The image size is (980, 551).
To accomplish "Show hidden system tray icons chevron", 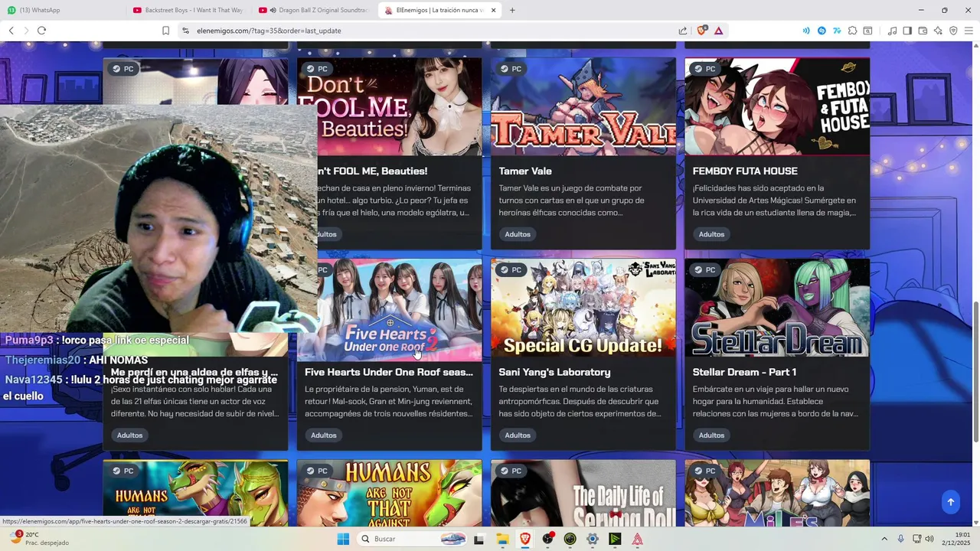I will [884, 539].
